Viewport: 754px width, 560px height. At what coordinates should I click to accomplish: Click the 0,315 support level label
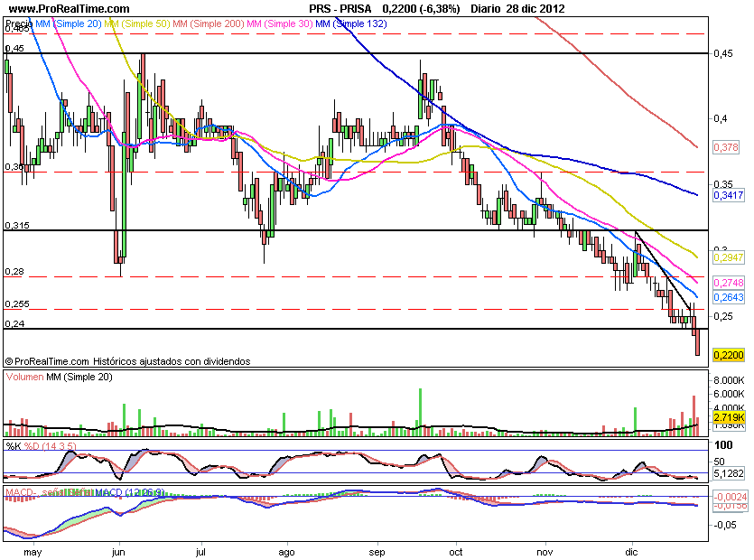17,225
